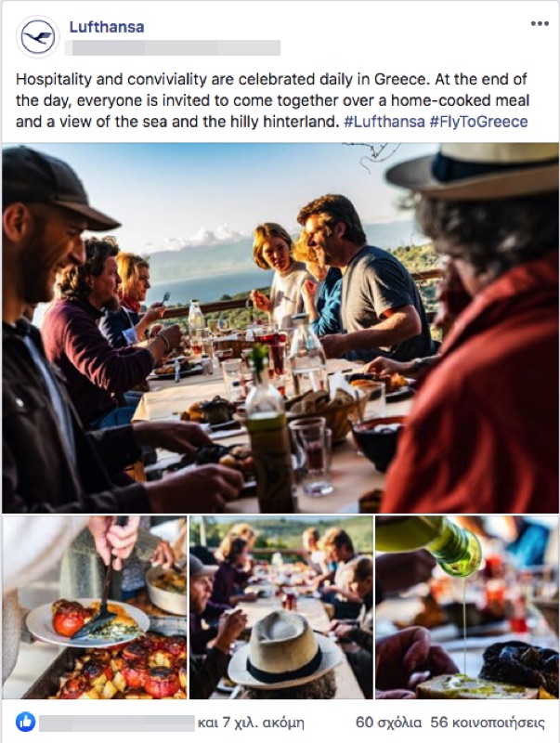The width and height of the screenshot is (560, 743).
Task: Click the #FlyToGreece hashtag
Action: [478, 122]
